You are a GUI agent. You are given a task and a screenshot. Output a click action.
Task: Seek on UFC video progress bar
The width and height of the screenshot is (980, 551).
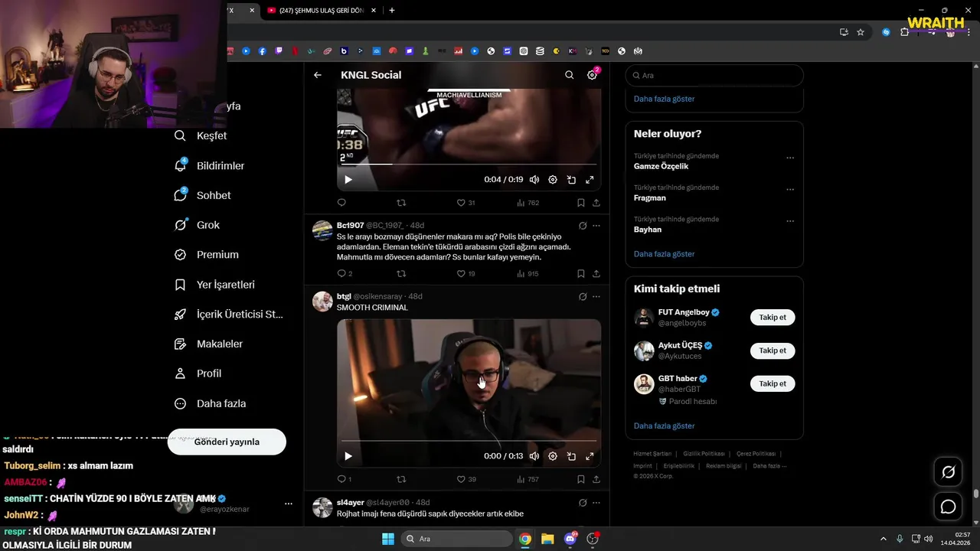pos(469,164)
